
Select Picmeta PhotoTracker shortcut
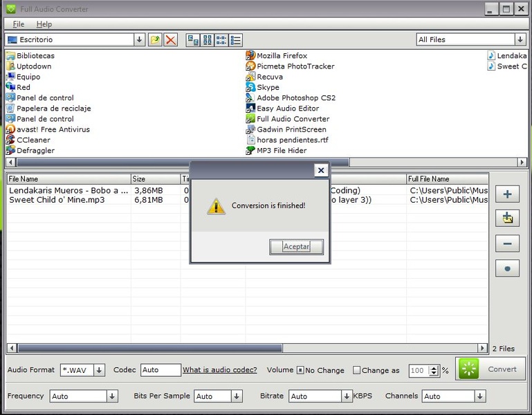[x=290, y=66]
